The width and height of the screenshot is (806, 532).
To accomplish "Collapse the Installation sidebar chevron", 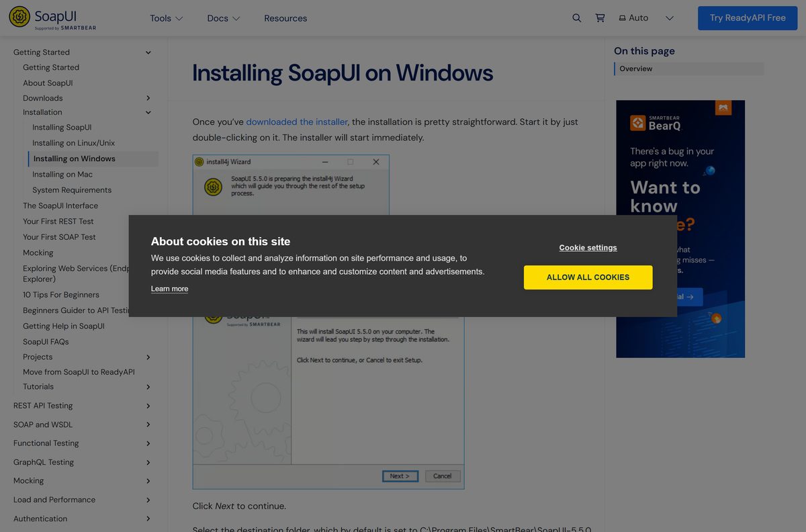I will pyautogui.click(x=148, y=112).
